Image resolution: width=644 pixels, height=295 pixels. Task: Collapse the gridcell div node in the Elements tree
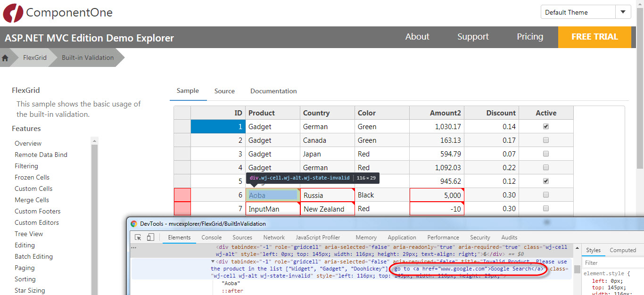tap(213, 262)
